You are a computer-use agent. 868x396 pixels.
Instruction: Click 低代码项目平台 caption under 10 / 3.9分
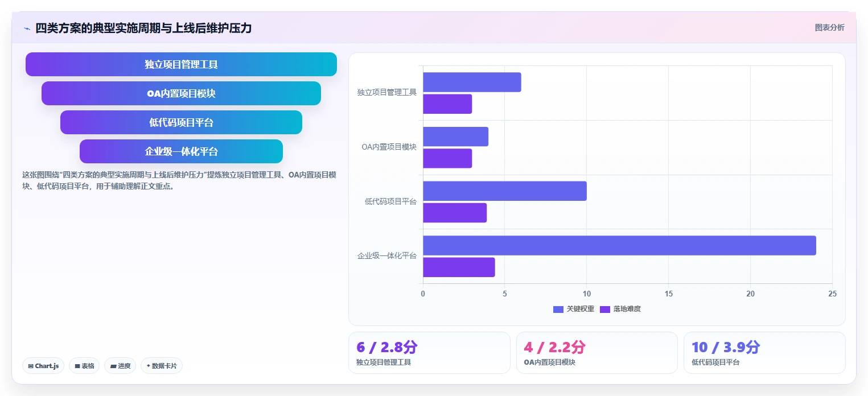(715, 362)
